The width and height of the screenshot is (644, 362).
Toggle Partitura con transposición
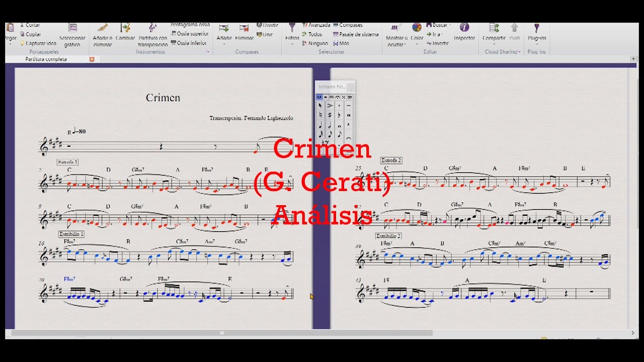pos(152,34)
